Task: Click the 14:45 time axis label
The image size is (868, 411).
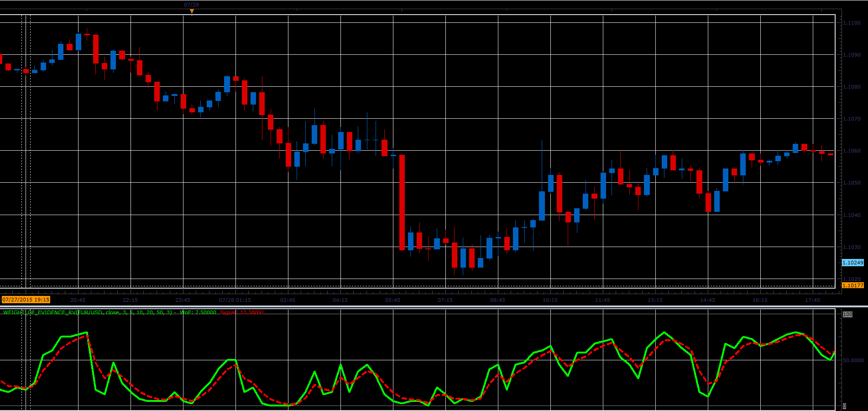Action: pyautogui.click(x=707, y=300)
